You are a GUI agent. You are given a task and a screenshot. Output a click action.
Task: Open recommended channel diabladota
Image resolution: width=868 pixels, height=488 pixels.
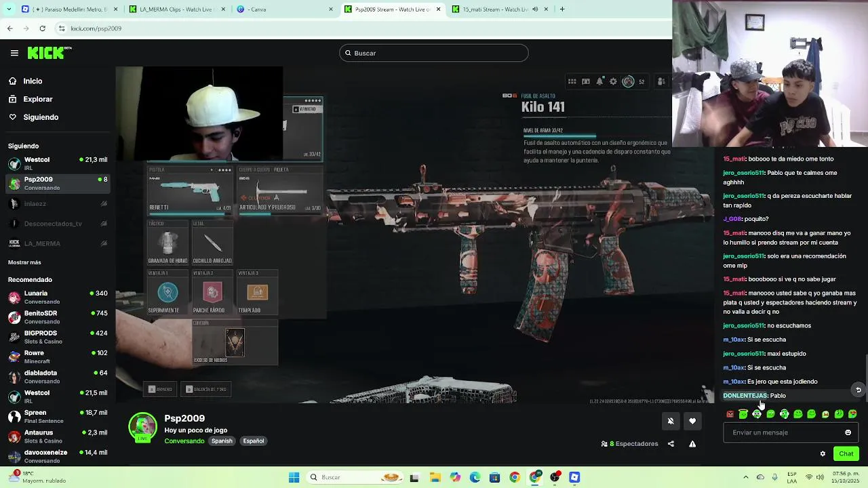[58, 377]
